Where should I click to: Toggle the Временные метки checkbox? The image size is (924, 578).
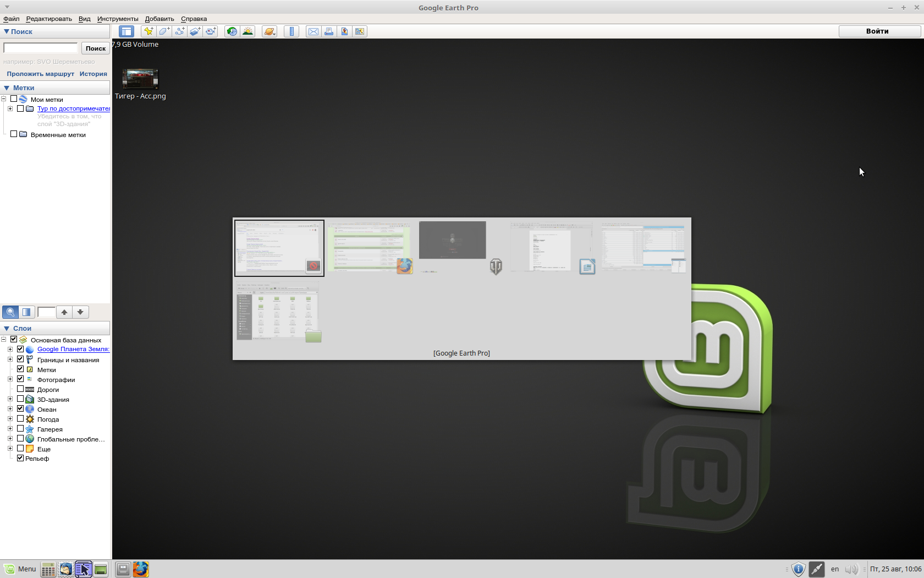pos(14,134)
